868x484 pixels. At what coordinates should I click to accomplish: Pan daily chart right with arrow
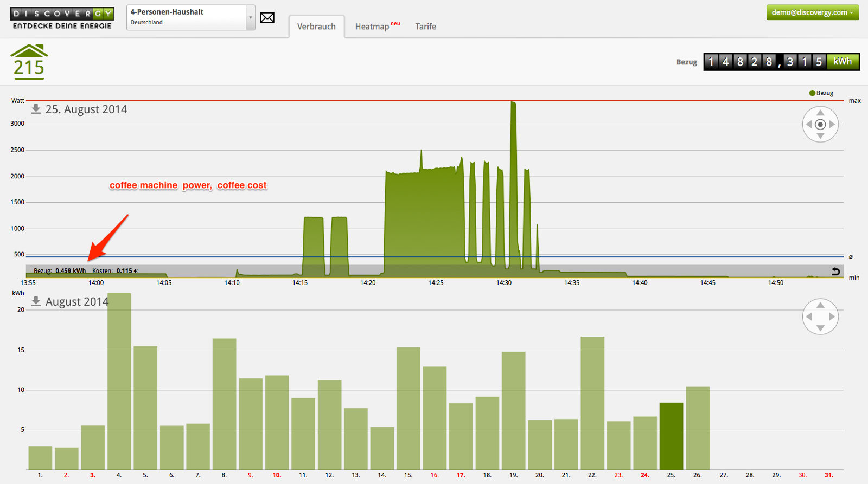click(832, 125)
